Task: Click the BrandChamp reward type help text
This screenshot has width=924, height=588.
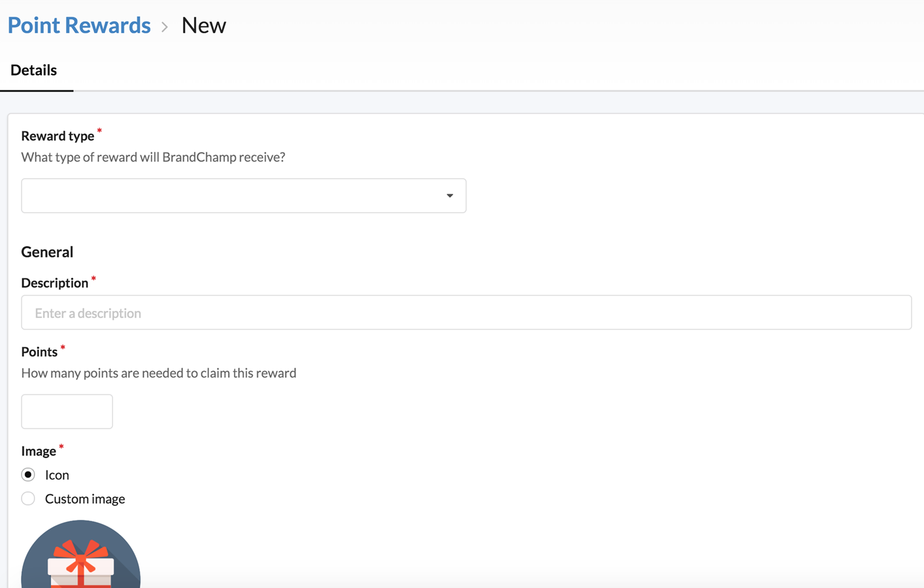Action: [153, 157]
